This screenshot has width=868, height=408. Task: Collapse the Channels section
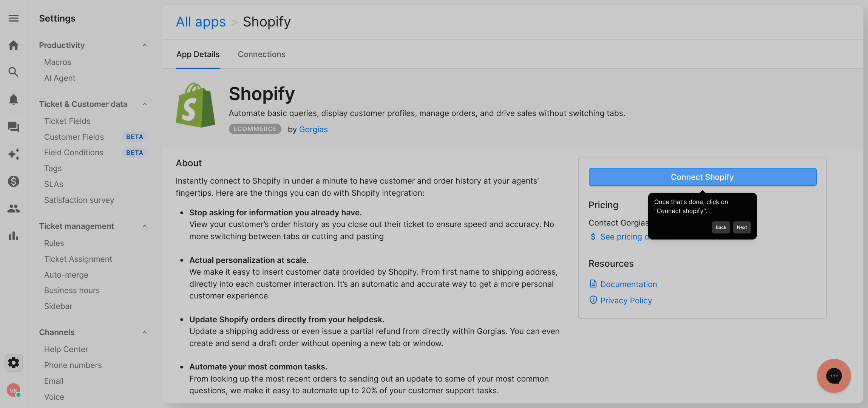(x=144, y=332)
